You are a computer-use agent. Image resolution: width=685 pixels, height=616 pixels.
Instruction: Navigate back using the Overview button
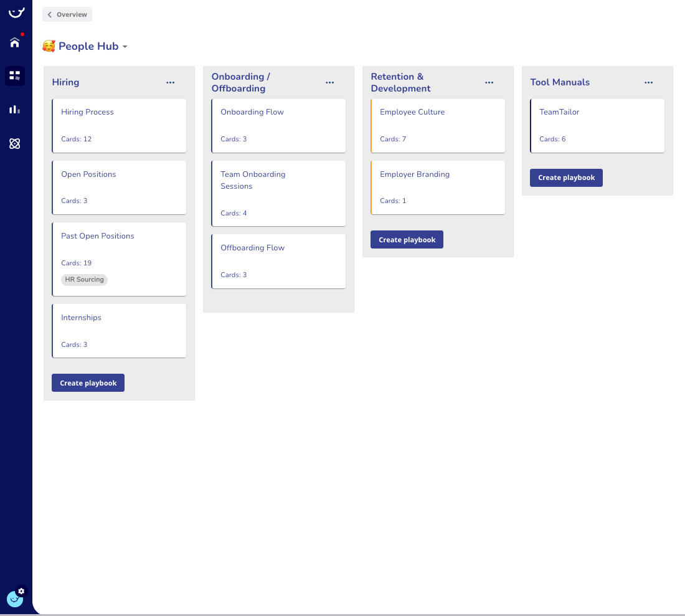[x=67, y=14]
